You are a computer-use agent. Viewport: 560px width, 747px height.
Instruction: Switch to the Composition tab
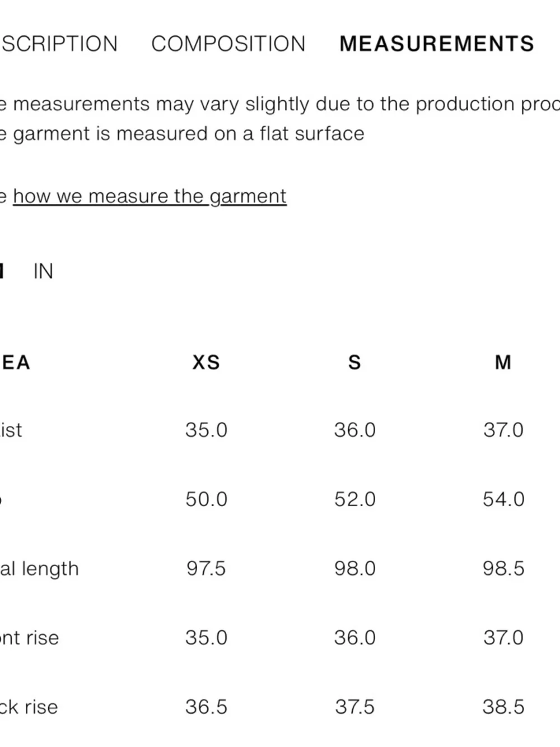[x=228, y=44]
